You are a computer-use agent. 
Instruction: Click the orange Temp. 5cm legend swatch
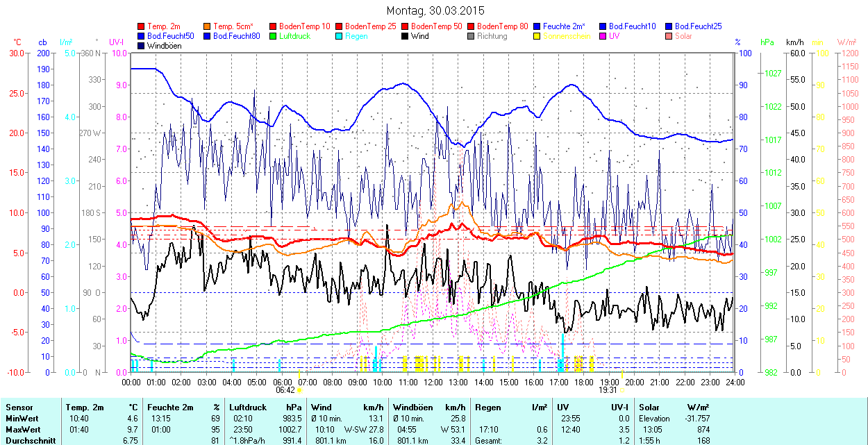pos(208,26)
